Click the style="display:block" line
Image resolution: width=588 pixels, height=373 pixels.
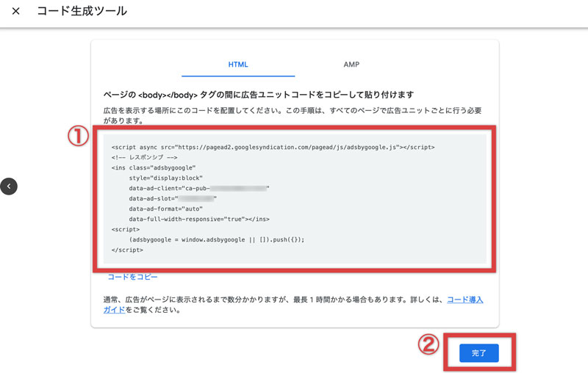166,178
